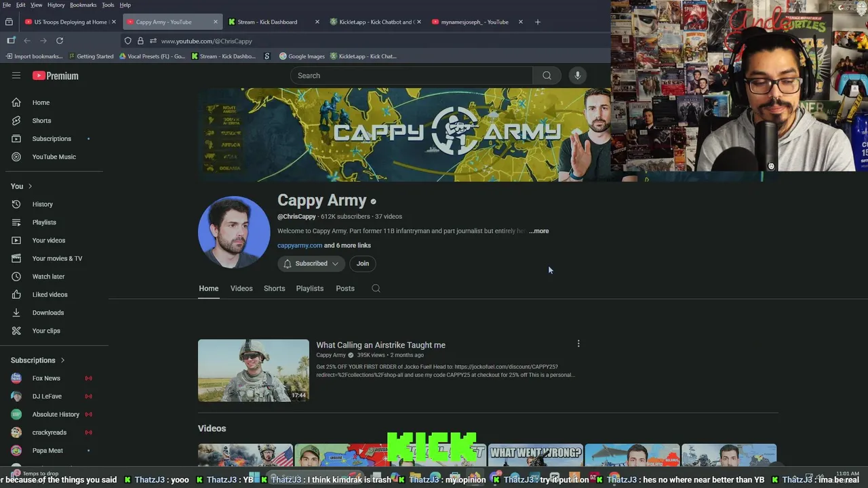Switch to the channel Shorts tab
Screen dimensions: 868x488
click(274, 289)
